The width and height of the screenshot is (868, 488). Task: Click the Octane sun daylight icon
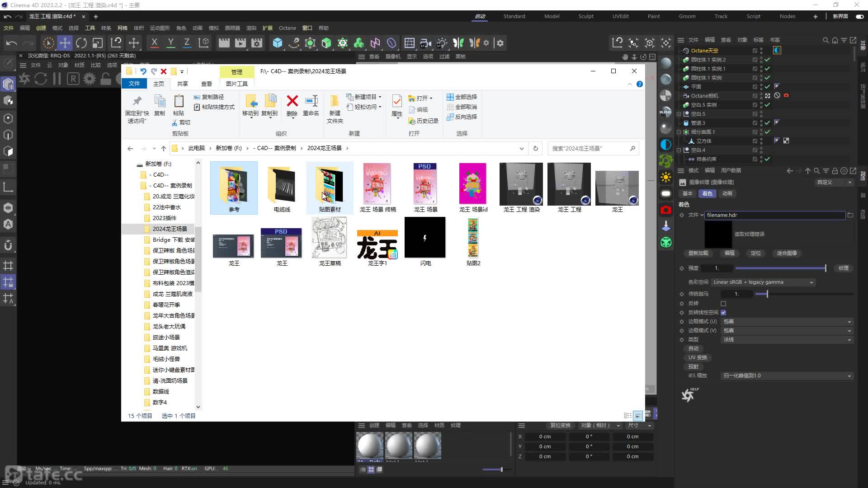pos(666,178)
